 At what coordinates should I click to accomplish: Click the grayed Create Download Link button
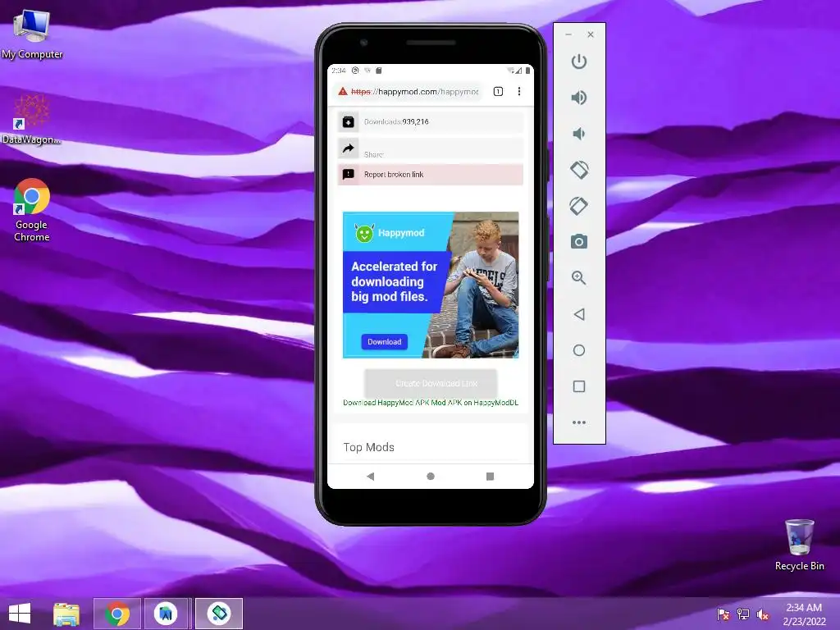tap(431, 383)
